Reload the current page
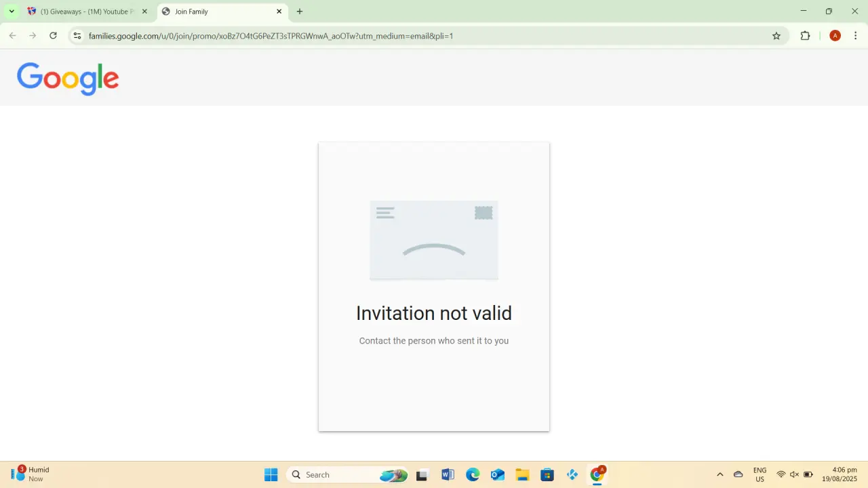The width and height of the screenshot is (868, 488). point(53,36)
